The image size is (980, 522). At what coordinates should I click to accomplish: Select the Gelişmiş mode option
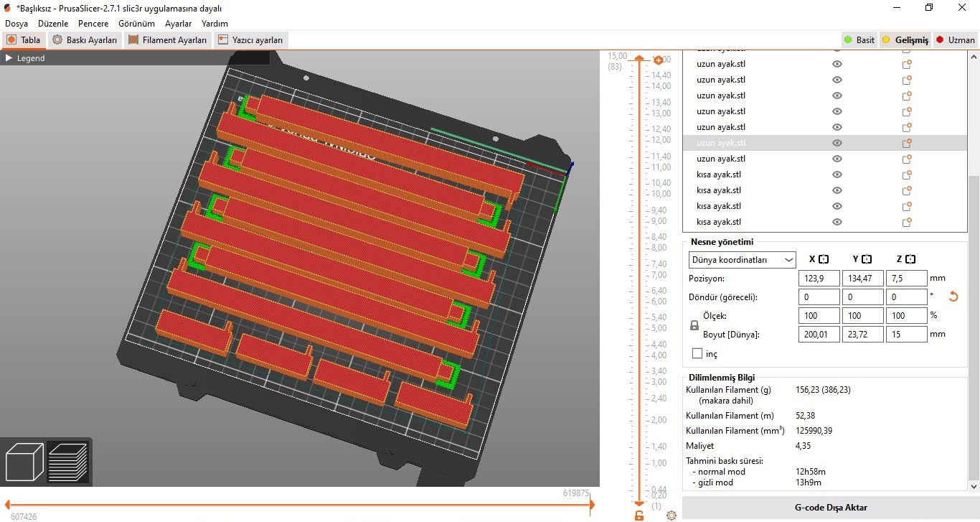coord(905,39)
